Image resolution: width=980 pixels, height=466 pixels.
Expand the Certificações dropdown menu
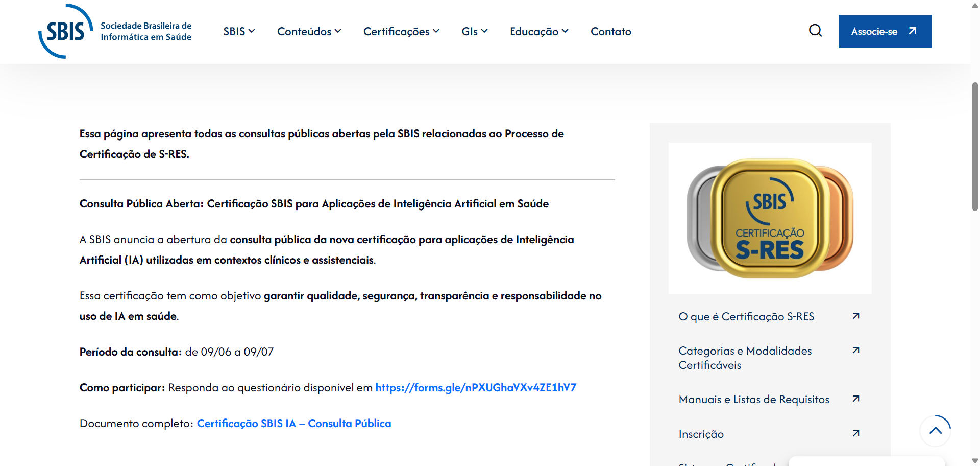point(401,32)
